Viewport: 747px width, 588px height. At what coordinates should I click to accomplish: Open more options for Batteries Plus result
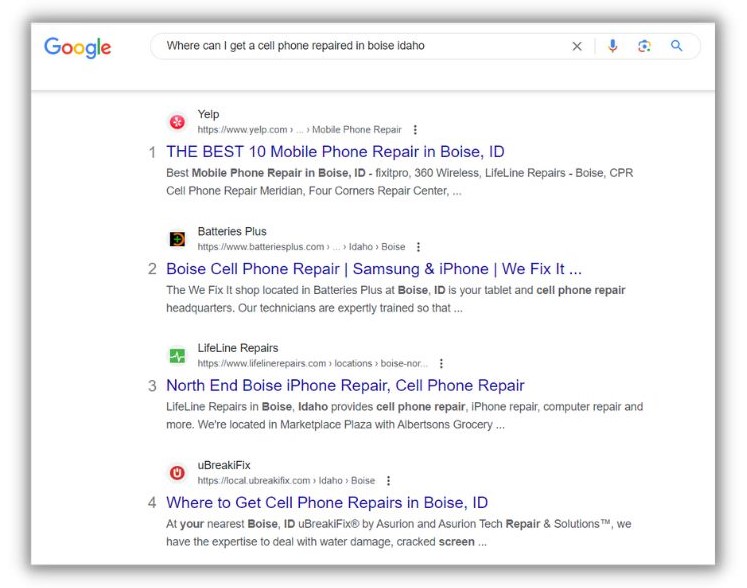(418, 247)
